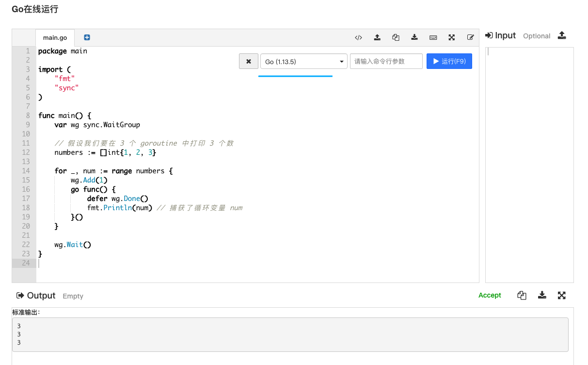
Task: Click the command-line arguments input field
Action: [386, 62]
